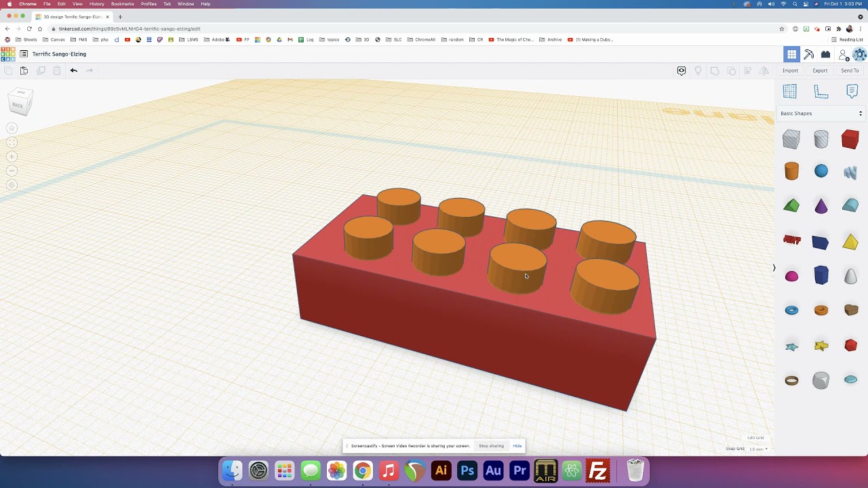Pick the red Box shape

coord(850,139)
